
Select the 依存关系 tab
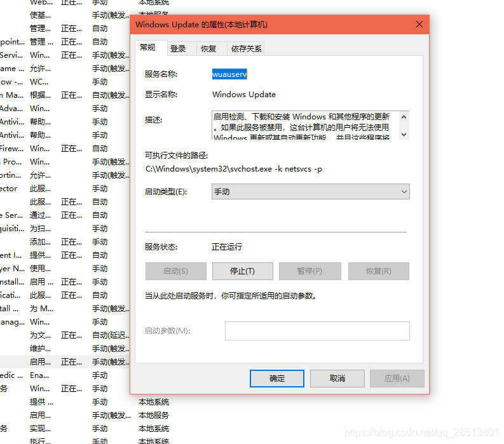click(246, 48)
